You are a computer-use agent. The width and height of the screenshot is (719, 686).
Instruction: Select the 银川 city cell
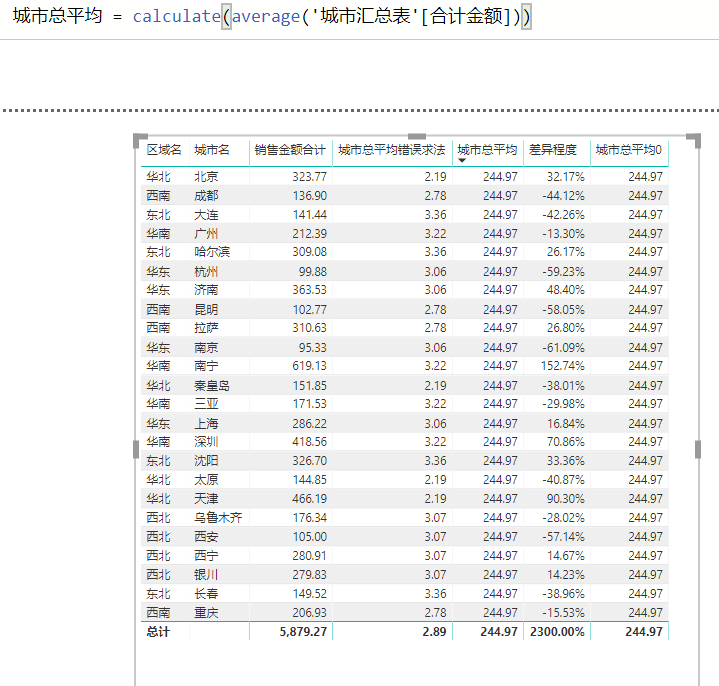tap(206, 575)
